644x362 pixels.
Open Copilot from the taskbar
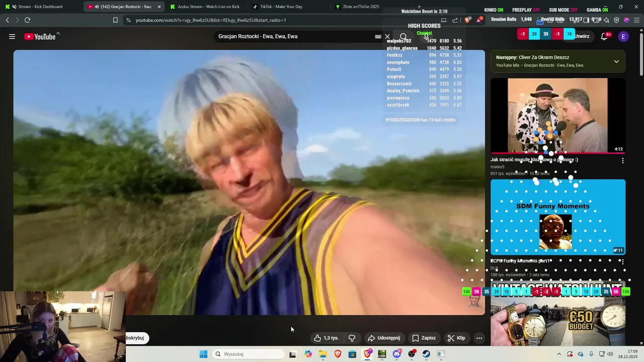pyautogui.click(x=308, y=354)
